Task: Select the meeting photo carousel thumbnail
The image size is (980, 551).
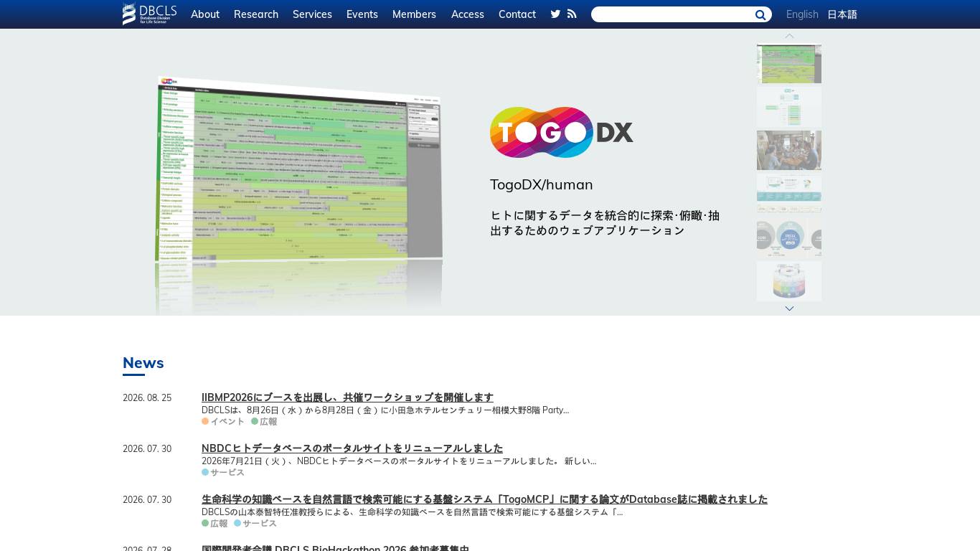Action: coord(789,150)
